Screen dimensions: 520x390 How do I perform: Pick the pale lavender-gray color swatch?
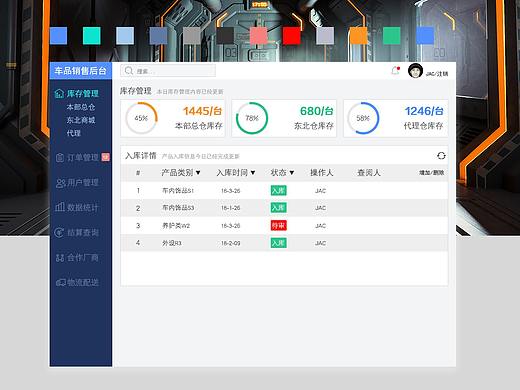(x=325, y=36)
